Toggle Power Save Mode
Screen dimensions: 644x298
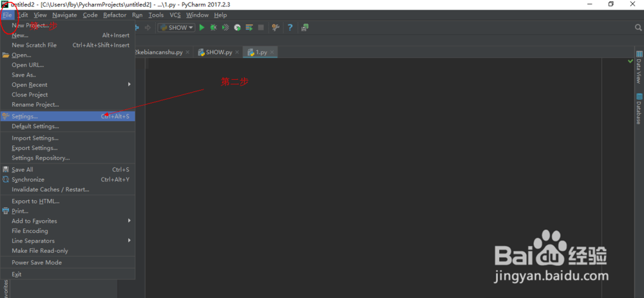coord(68,263)
